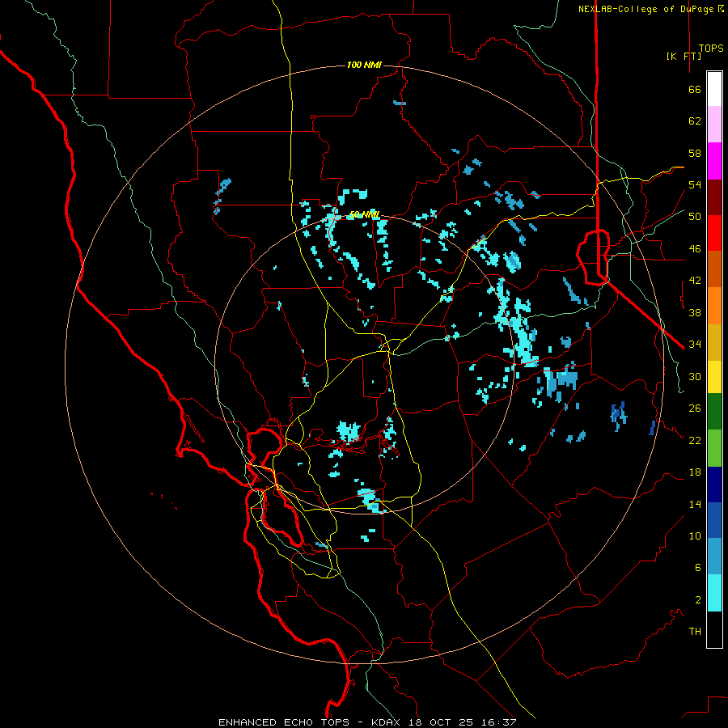728x728 pixels.
Task: Click the legend value 26
Action: coord(695,408)
